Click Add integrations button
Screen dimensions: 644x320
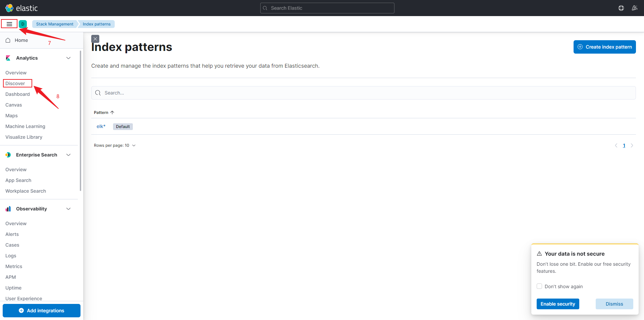42,311
